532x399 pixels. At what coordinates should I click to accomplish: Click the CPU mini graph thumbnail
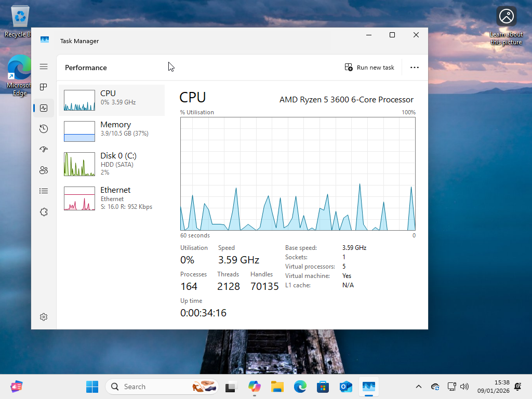(79, 100)
